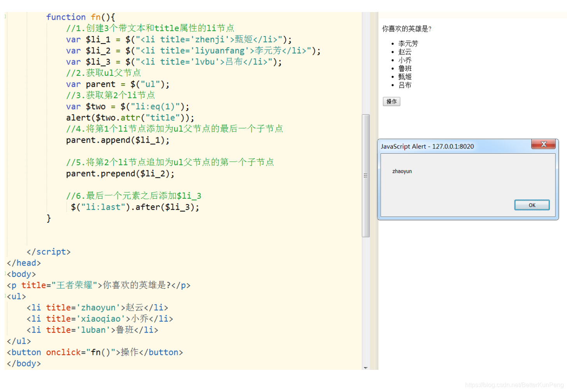Click the 操作 button in the preview
Viewport: 567px width, 392px height.
click(392, 101)
